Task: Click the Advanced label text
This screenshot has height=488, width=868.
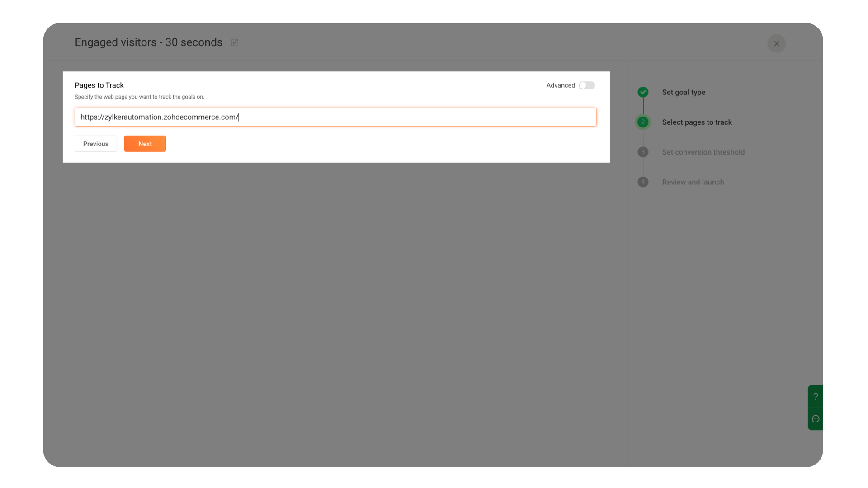Action: click(560, 85)
